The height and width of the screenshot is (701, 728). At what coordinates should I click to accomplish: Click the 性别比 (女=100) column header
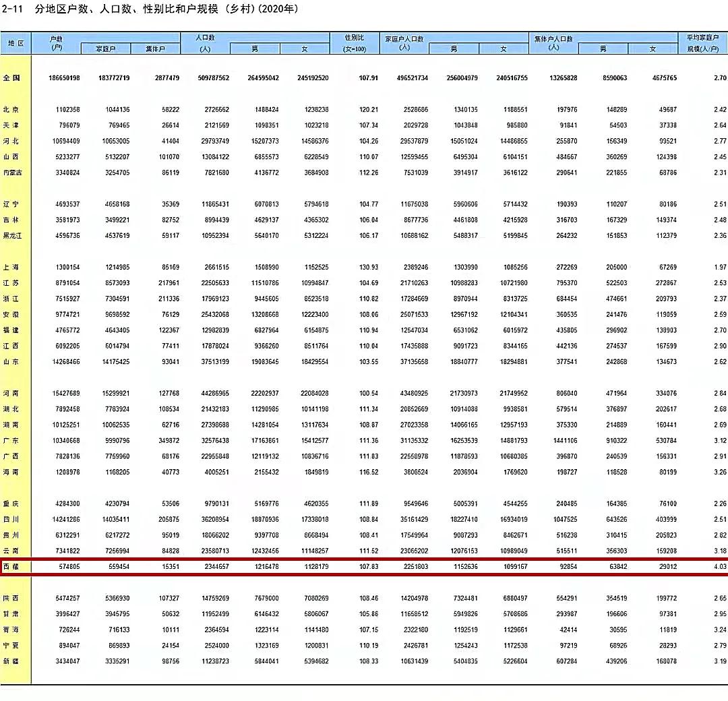pos(355,43)
